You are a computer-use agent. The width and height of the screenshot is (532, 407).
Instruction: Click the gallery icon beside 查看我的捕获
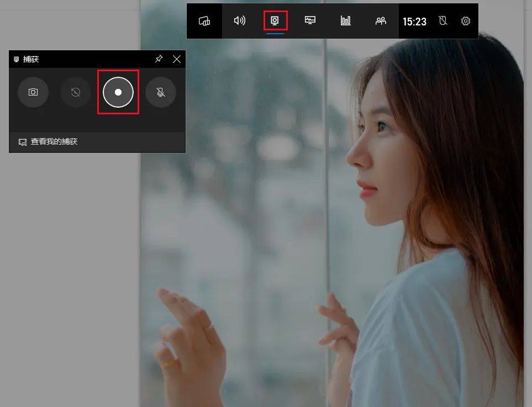[23, 142]
